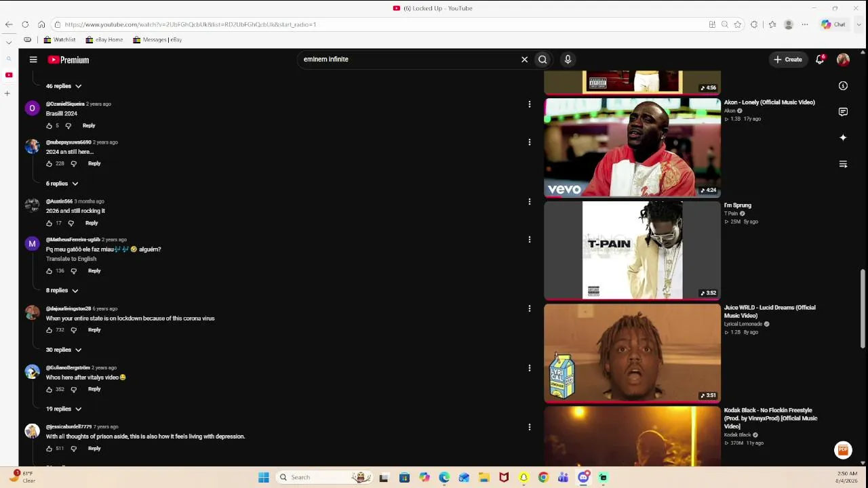Reply to the "Brasilll 2024" comment

tap(89, 125)
